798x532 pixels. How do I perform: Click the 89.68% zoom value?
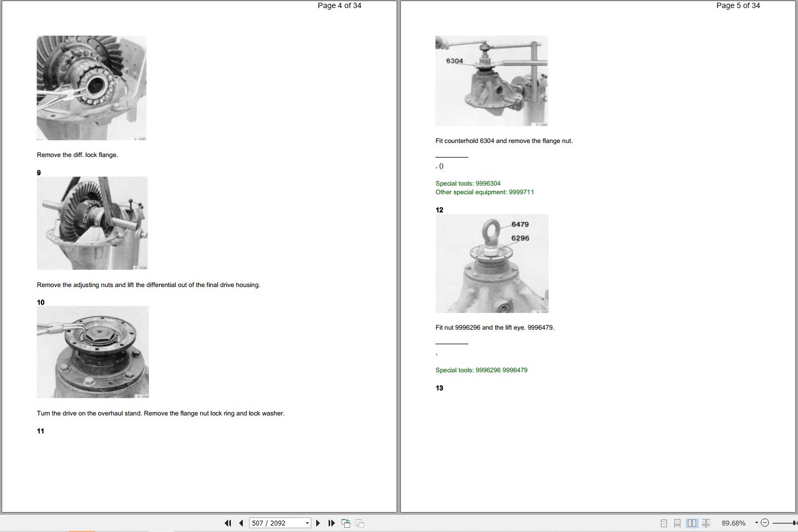point(734,523)
